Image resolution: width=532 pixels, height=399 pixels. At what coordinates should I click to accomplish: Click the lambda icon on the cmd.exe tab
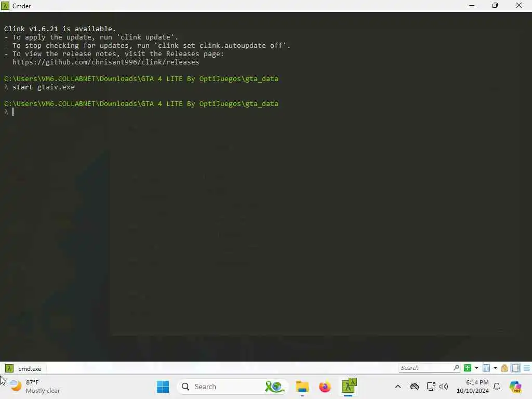9,368
